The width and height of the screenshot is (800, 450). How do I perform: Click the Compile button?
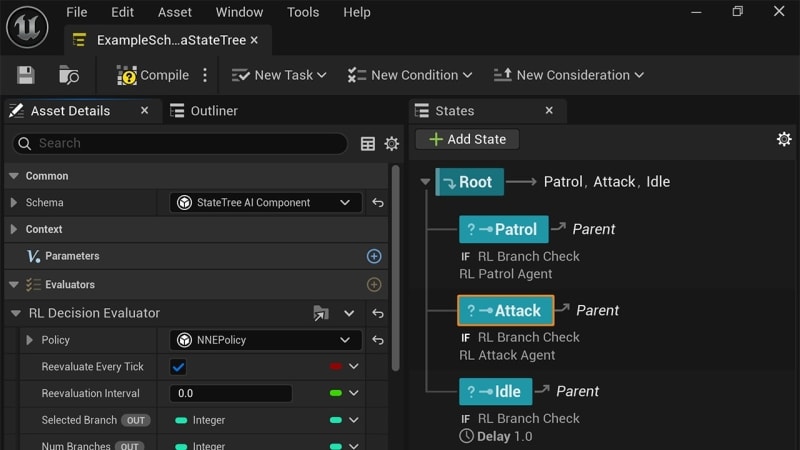[x=153, y=75]
